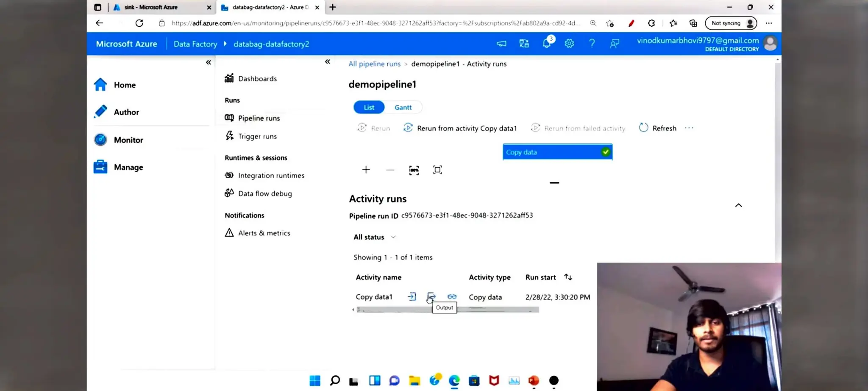Click the Activity name column header
Image resolution: width=868 pixels, height=391 pixels.
(x=378, y=277)
